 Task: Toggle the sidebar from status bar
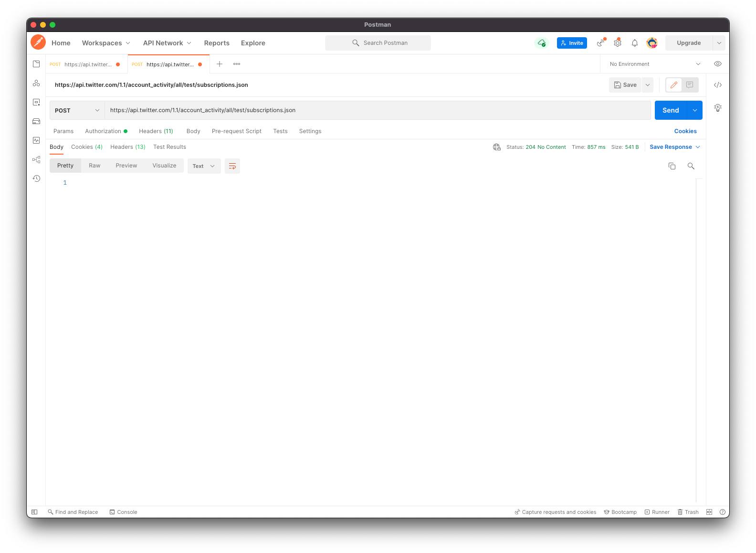pyautogui.click(x=34, y=512)
